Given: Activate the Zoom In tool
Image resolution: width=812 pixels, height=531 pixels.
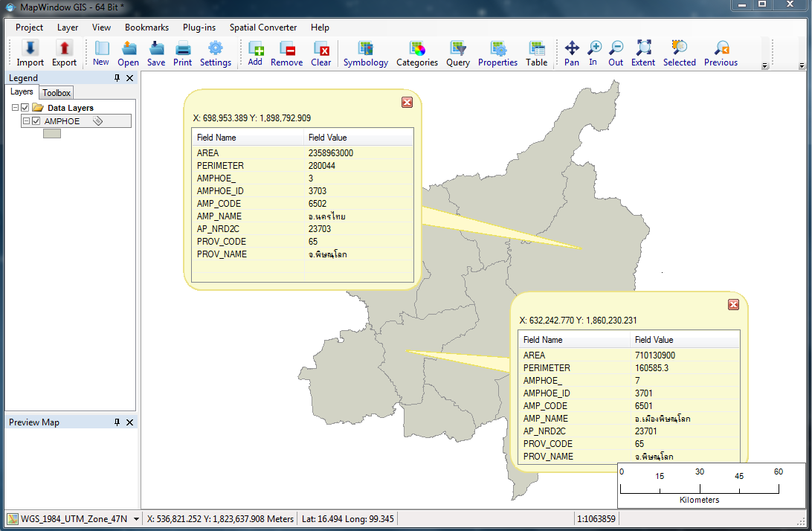Looking at the screenshot, I should (x=595, y=53).
